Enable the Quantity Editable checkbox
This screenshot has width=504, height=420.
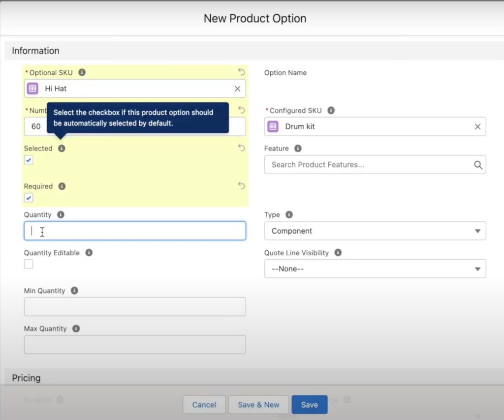29,264
